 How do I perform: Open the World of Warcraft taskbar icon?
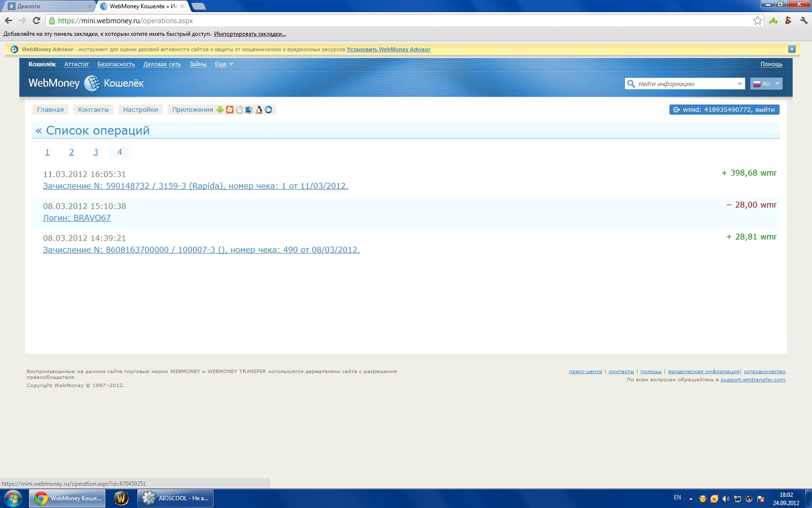point(121,498)
